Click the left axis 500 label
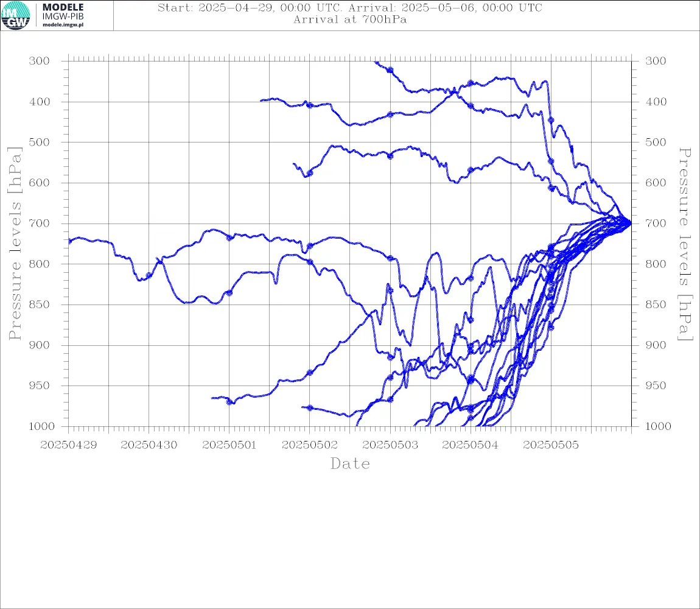This screenshot has height=609, width=700. point(40,142)
